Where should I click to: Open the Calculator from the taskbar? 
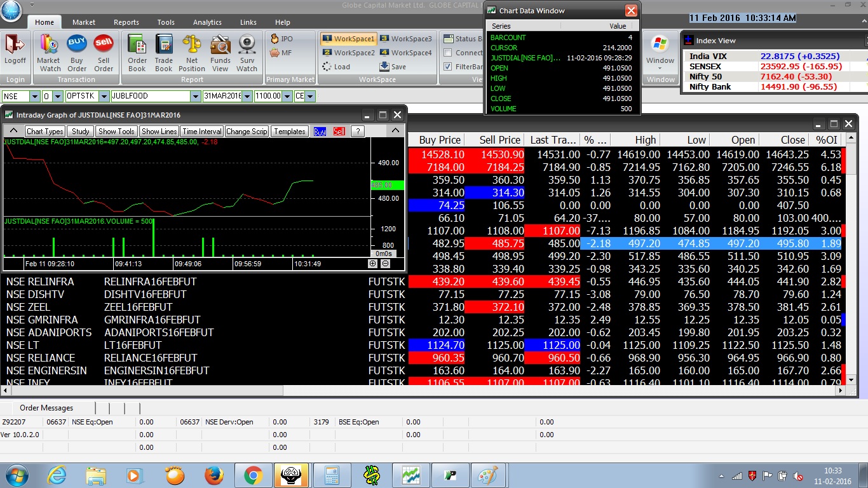(x=331, y=475)
